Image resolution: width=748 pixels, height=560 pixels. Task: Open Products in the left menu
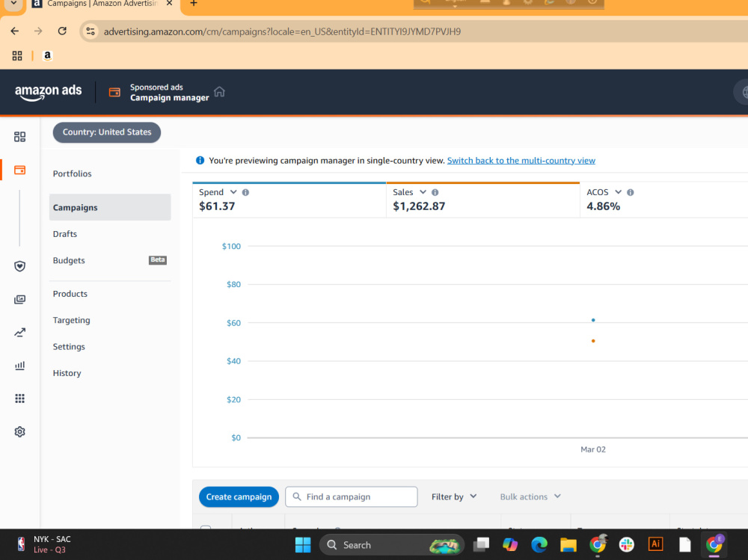70,294
